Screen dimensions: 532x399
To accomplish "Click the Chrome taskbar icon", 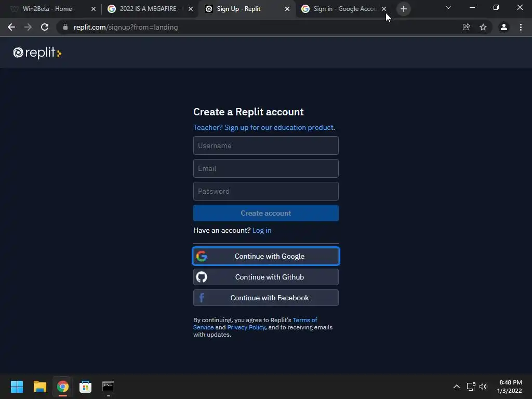I will tap(62, 387).
